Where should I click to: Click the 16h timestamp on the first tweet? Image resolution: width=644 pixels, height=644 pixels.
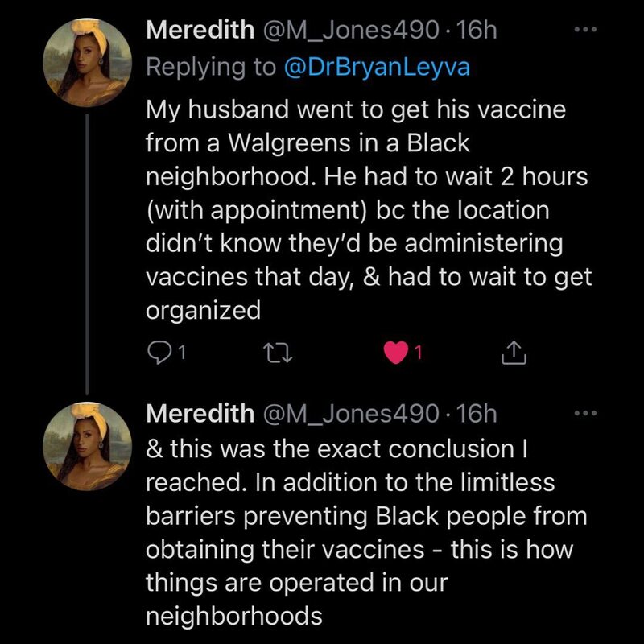pyautogui.click(x=477, y=31)
